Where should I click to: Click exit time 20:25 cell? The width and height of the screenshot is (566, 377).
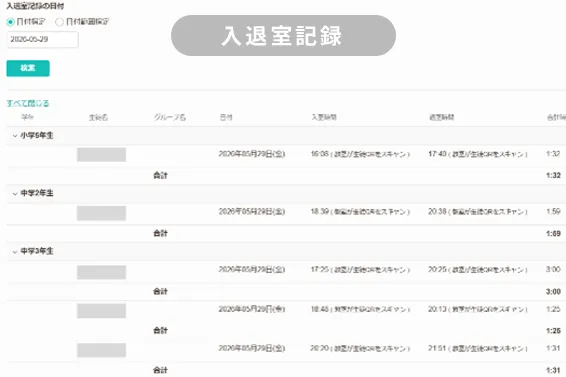478,270
